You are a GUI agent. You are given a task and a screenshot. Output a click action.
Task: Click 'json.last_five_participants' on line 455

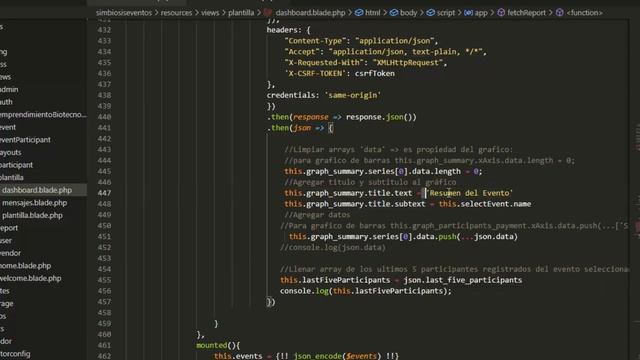click(x=462, y=280)
